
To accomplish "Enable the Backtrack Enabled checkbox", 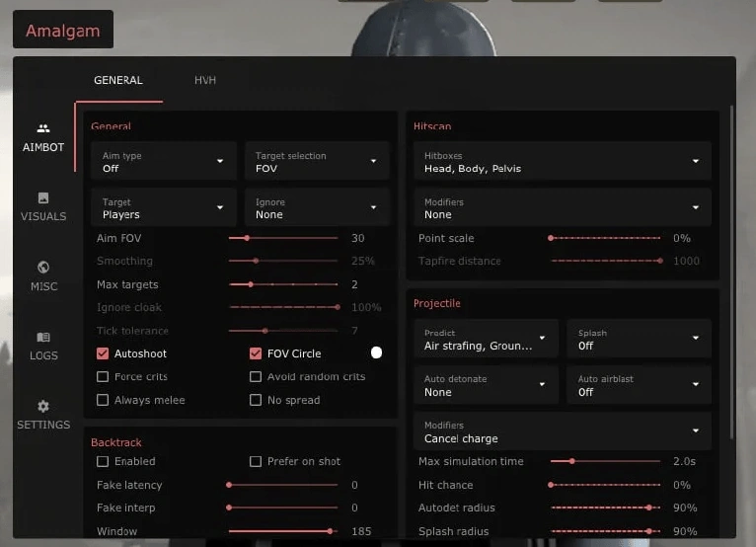I will click(103, 462).
